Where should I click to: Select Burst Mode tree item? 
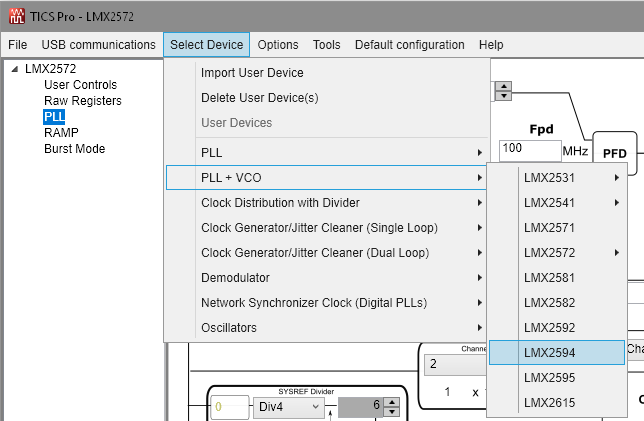74,149
